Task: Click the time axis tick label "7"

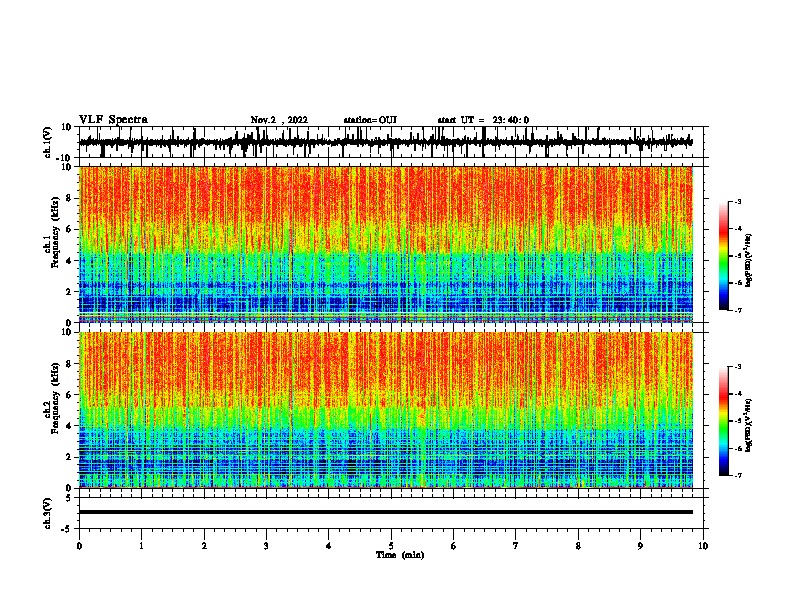Action: (x=516, y=546)
